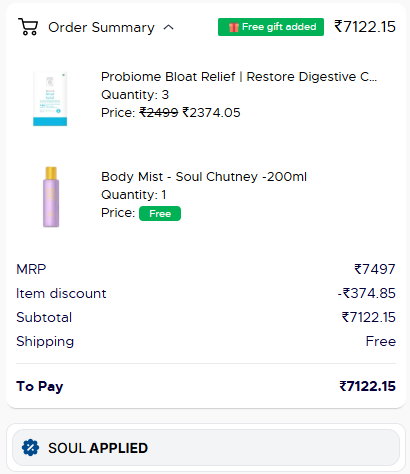
Task: Click the SOUL APPLIED coupon bar
Action: (x=206, y=448)
